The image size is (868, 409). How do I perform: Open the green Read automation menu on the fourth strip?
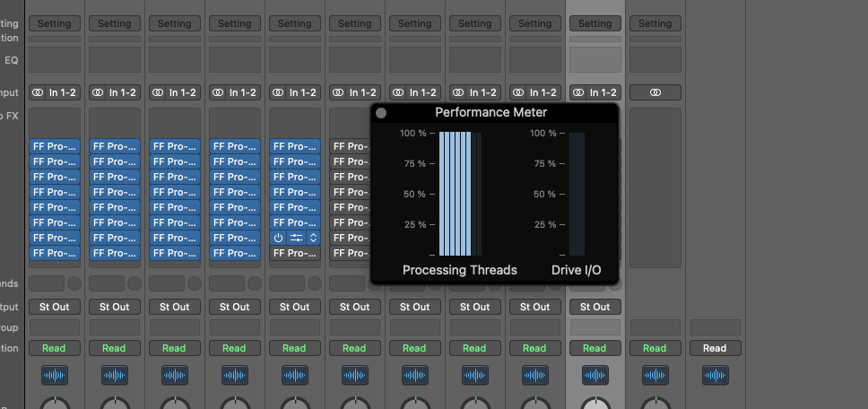pos(235,348)
